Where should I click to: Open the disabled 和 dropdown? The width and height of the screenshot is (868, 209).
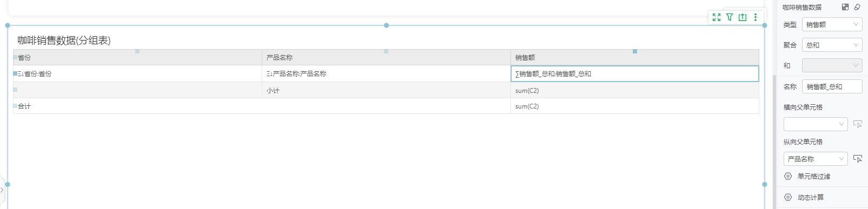click(x=832, y=65)
